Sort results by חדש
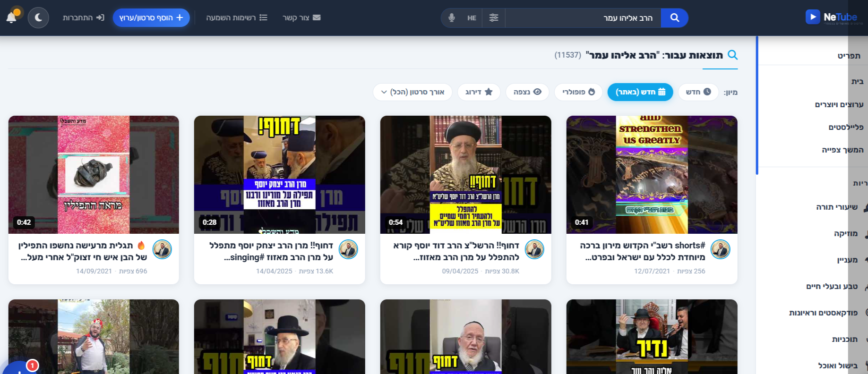Screen dimensions: 868x374 [698, 92]
